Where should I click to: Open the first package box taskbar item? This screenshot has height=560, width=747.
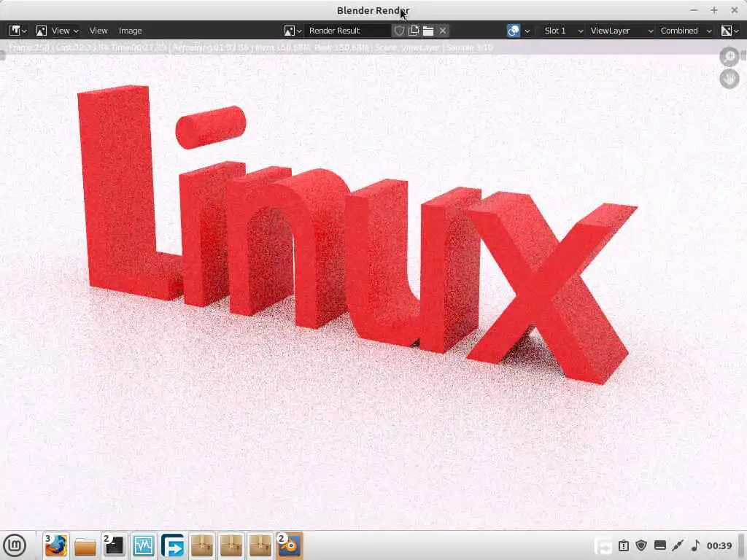pyautogui.click(x=202, y=545)
